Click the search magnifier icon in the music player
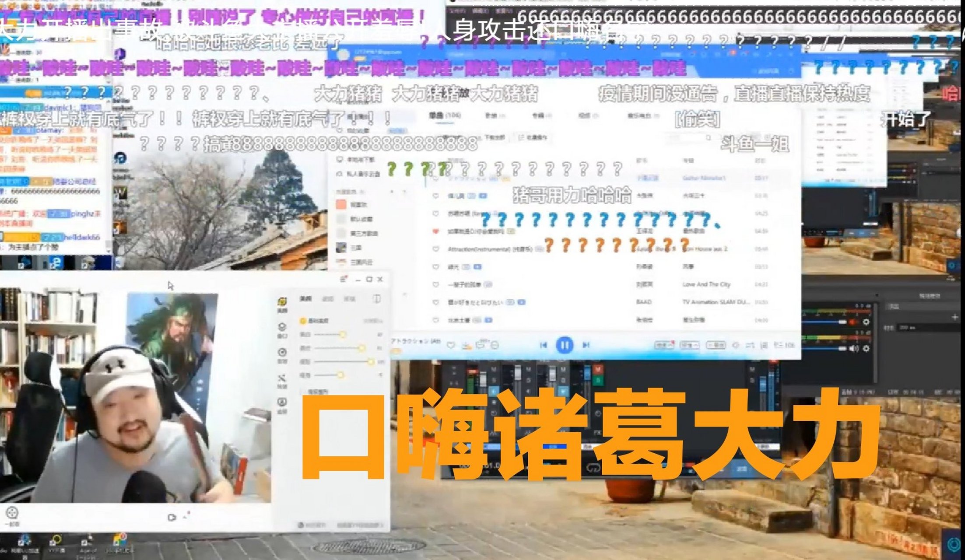965x560 pixels. pos(708,138)
